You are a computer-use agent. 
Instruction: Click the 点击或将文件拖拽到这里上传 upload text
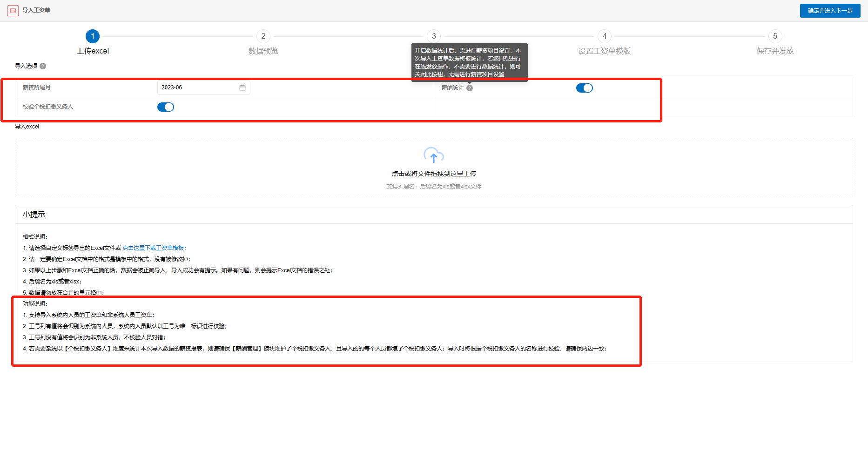[x=434, y=174]
